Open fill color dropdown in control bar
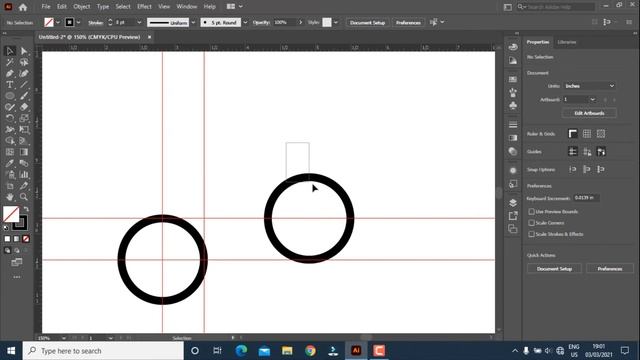Viewport: 640px width, 360px height. [58, 22]
